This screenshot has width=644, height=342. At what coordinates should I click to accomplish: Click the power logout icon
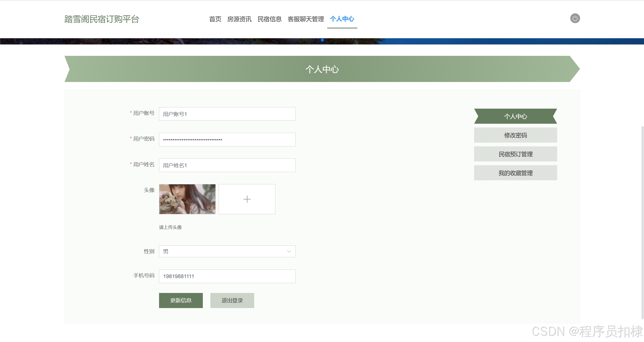pyautogui.click(x=575, y=18)
